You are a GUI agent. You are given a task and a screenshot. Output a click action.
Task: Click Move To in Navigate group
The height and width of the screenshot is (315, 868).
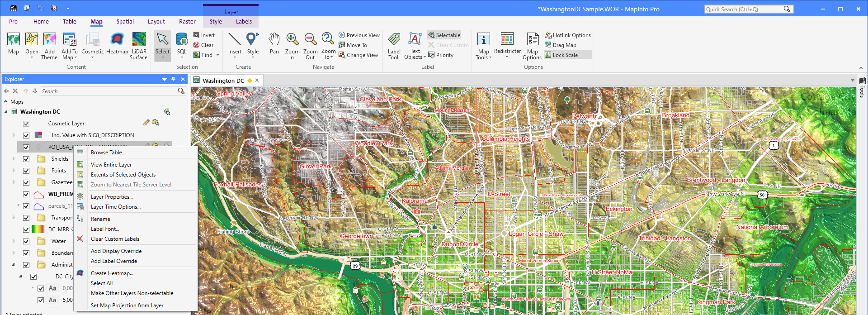click(353, 45)
